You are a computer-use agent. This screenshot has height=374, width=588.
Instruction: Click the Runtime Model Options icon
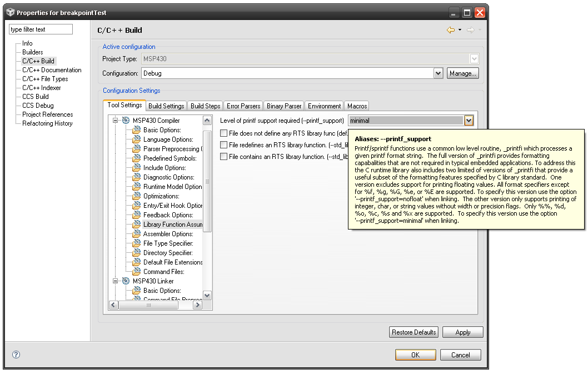coord(137,186)
